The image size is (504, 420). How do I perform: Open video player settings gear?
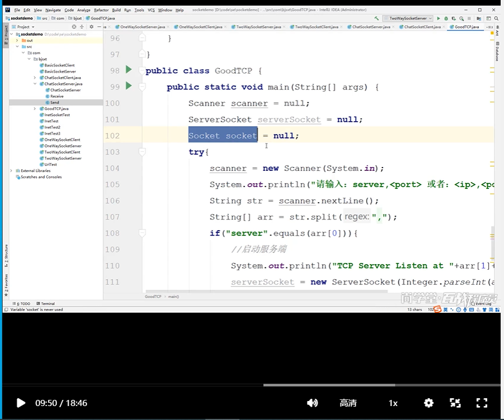pos(429,403)
